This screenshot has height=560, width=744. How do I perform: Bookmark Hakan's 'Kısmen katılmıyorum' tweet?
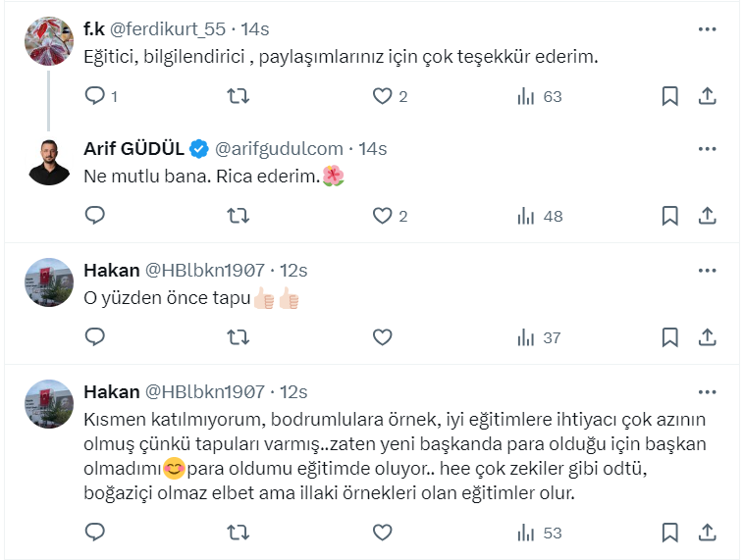(x=669, y=533)
